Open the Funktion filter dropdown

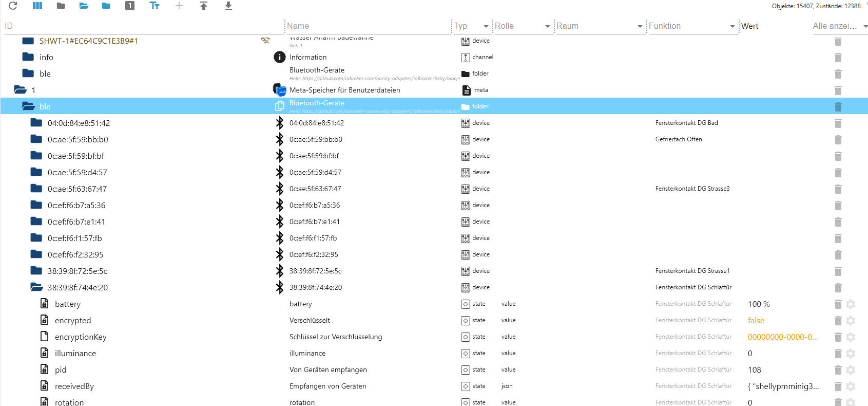732,26
